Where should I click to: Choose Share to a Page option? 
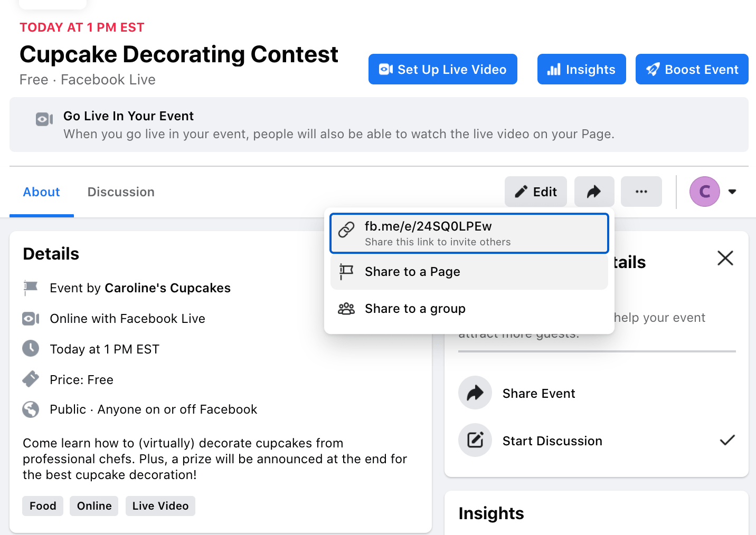pyautogui.click(x=412, y=272)
